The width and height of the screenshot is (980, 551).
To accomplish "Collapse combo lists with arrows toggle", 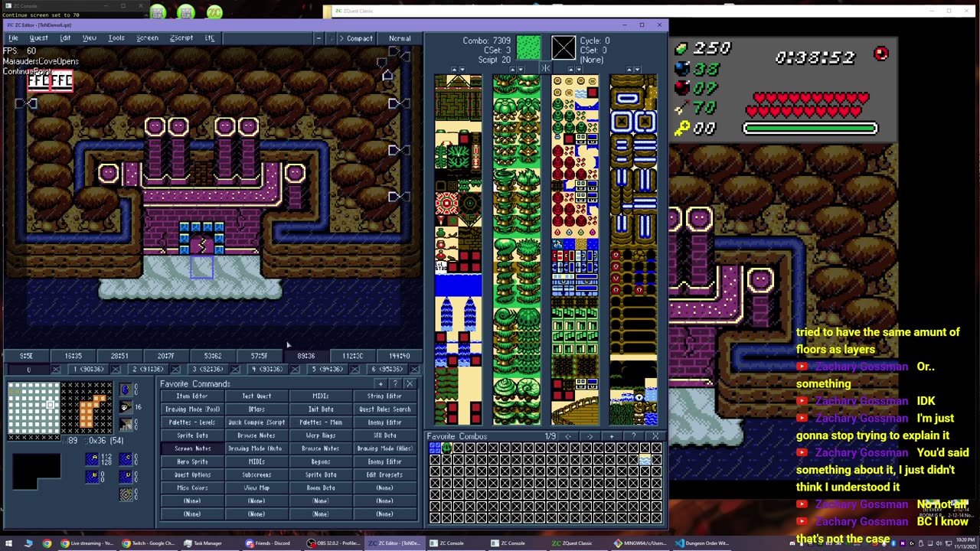I will 545,69.
